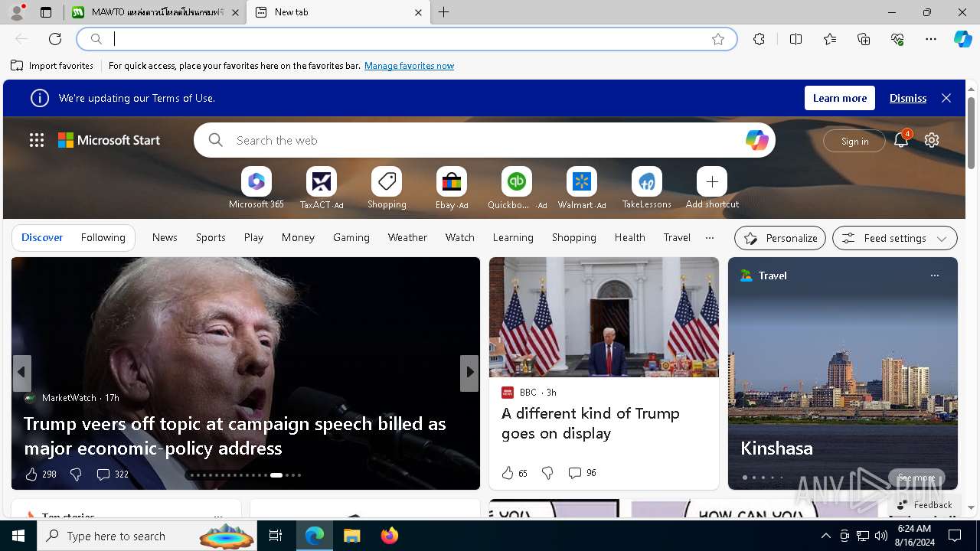Open the Microsoft Start app launcher grid

pos(37,140)
